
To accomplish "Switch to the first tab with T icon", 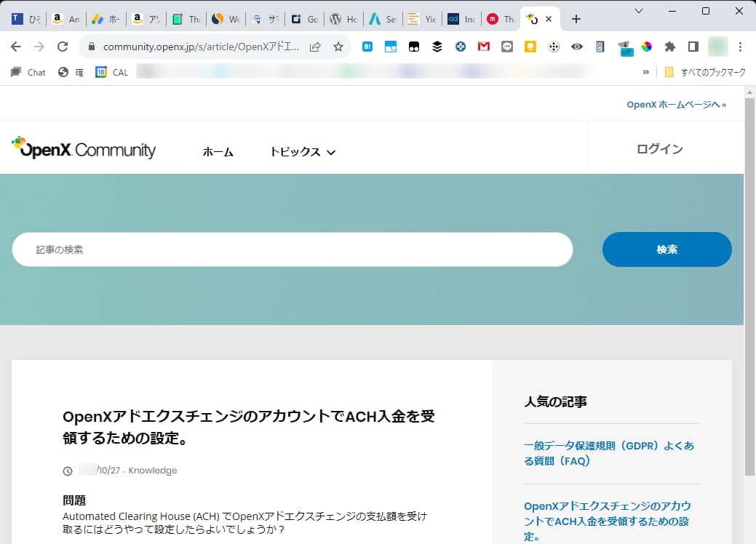I will click(x=26, y=20).
